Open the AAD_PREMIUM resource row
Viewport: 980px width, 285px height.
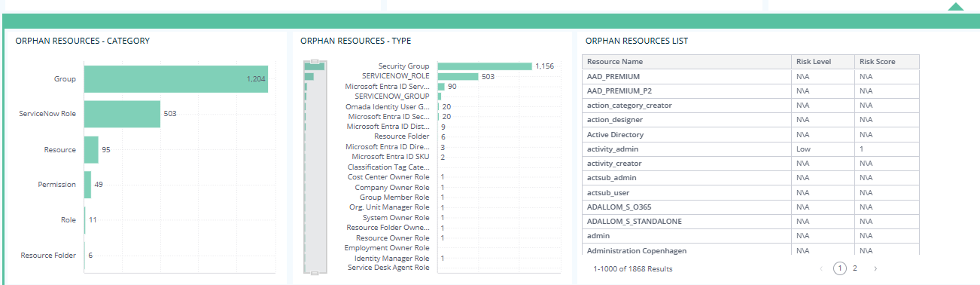(750, 77)
